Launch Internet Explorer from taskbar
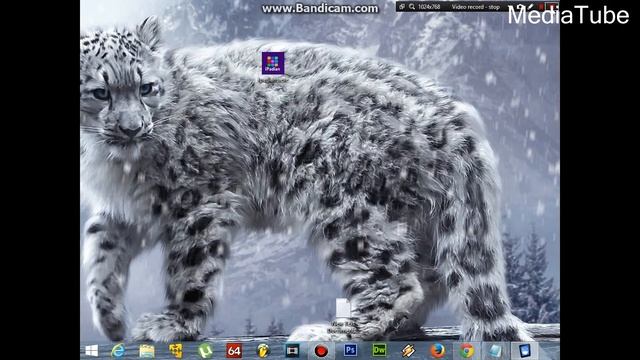 coord(118,351)
